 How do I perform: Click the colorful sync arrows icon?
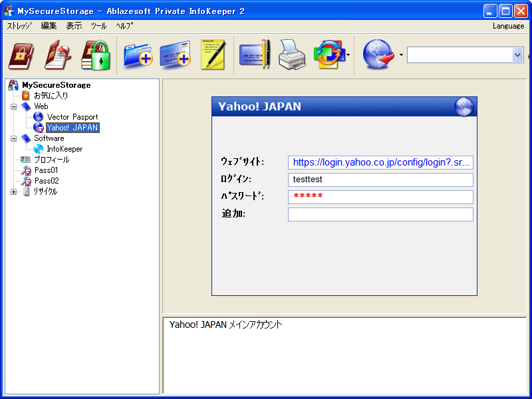tap(329, 55)
